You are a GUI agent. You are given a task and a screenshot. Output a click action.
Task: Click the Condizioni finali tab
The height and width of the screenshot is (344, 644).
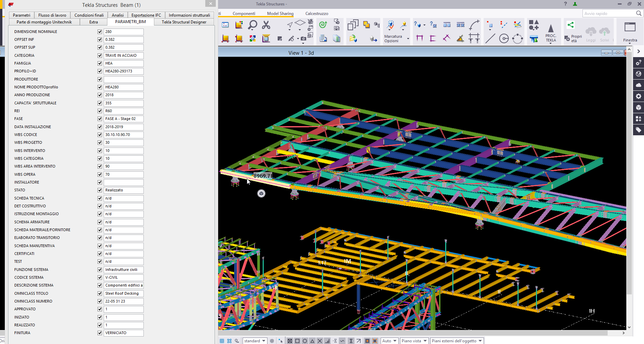[89, 15]
